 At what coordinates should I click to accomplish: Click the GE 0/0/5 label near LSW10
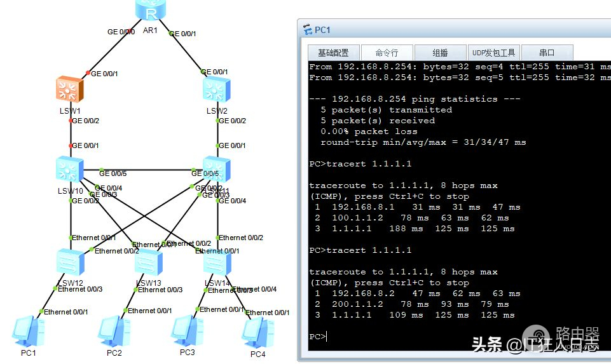113,173
